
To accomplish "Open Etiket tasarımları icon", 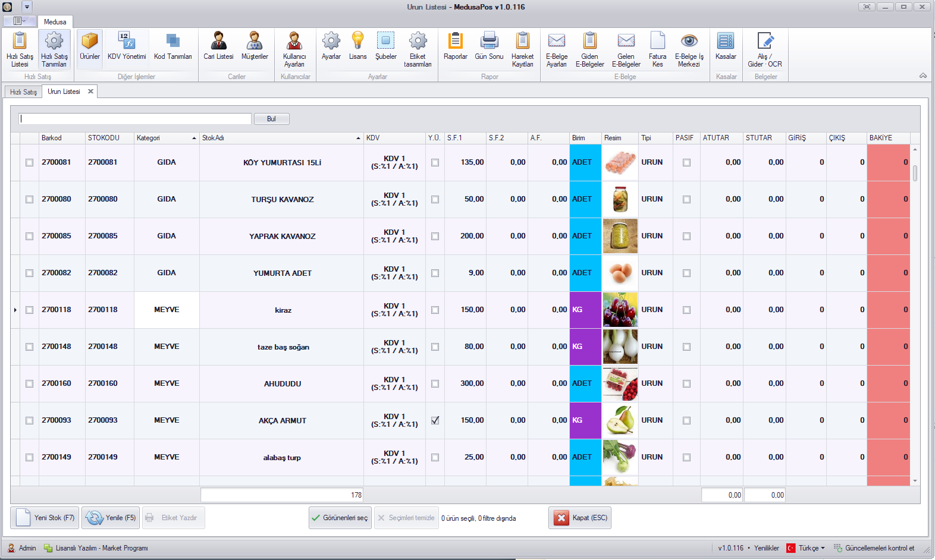I will pyautogui.click(x=418, y=49).
